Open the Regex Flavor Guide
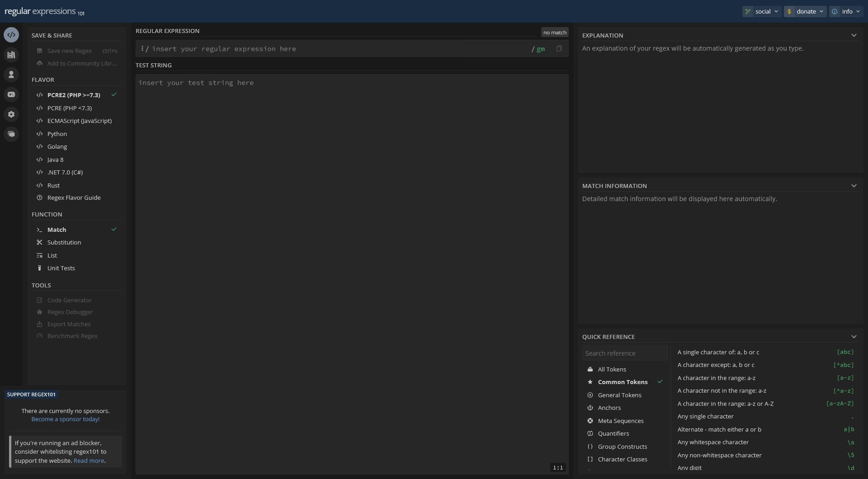Viewport: 868px width, 479px height. tap(74, 197)
